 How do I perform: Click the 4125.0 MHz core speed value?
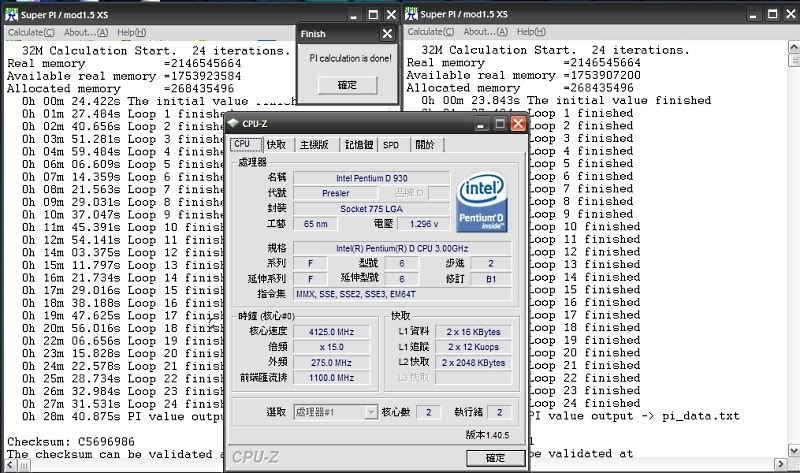(332, 332)
